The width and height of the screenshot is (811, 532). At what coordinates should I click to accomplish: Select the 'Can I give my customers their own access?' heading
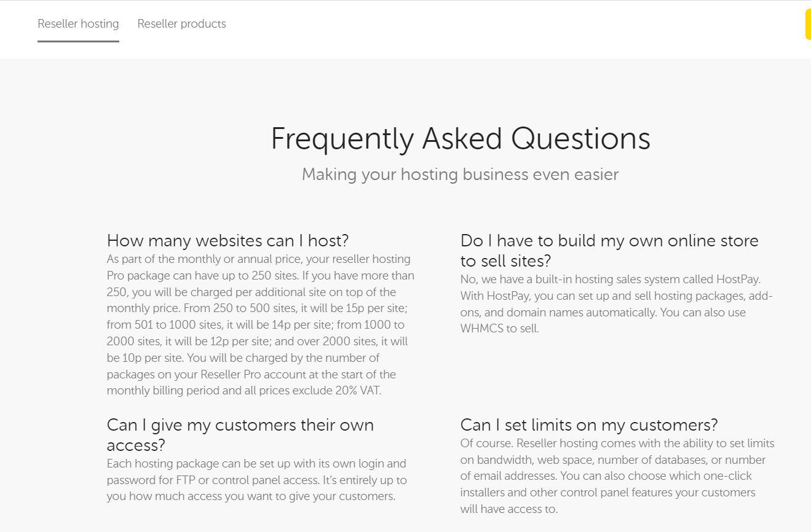[x=240, y=434]
